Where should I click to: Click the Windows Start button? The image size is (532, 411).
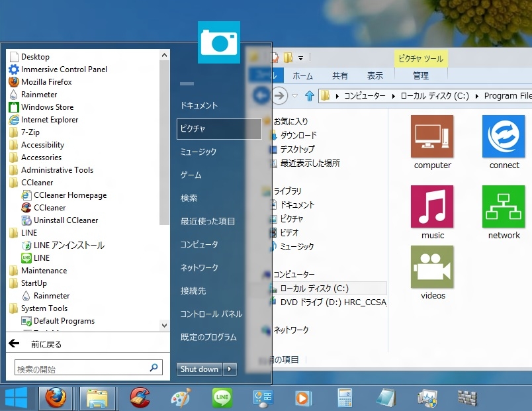coord(16,398)
